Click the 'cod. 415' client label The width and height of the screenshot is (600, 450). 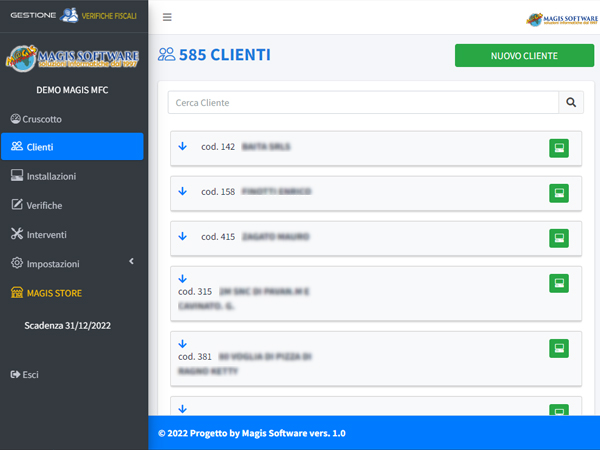tap(218, 237)
